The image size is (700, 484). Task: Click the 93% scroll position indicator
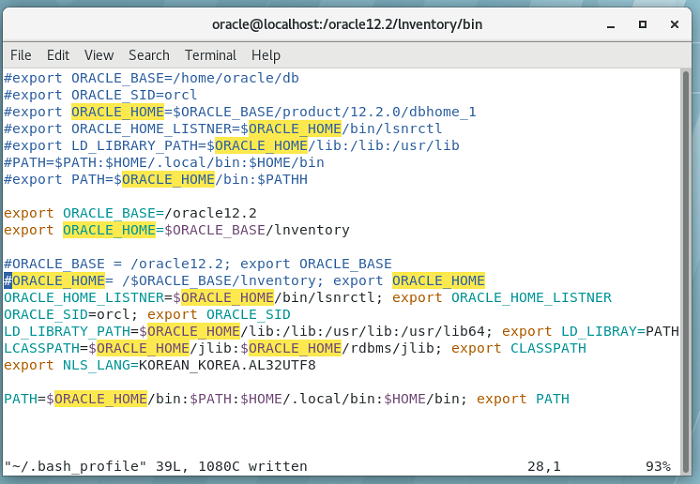click(x=659, y=466)
